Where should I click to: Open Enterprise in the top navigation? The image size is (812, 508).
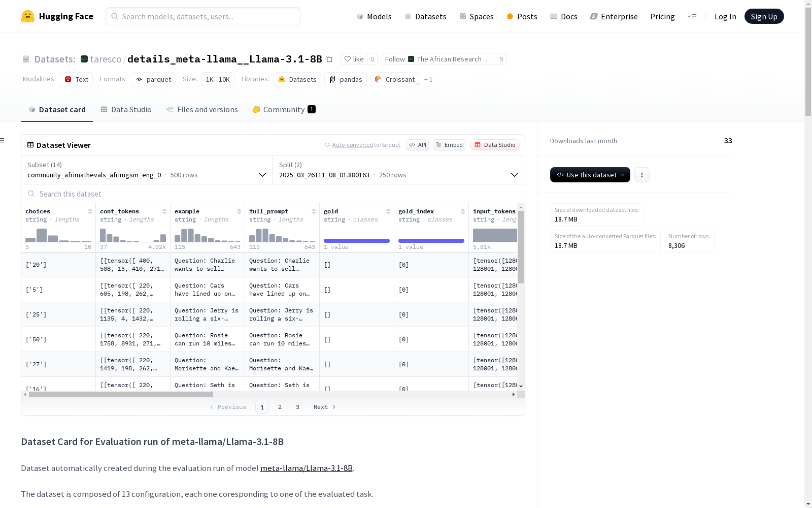click(x=614, y=16)
